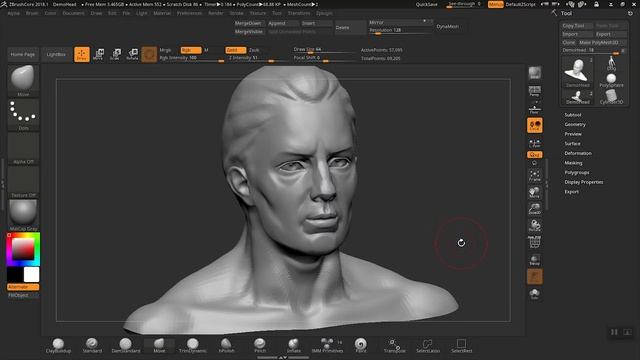
Task: Activate the Draw mode icon
Action: point(82,54)
